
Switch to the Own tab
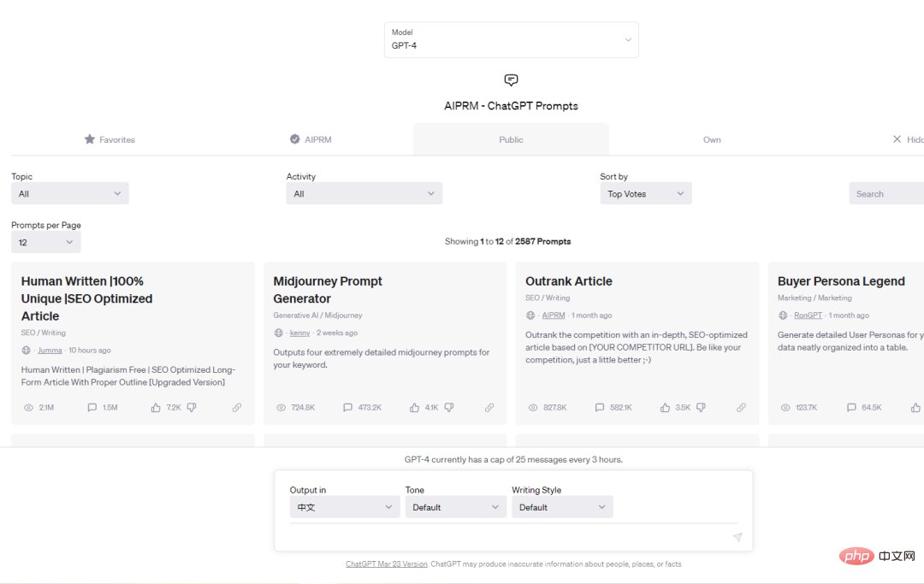(712, 139)
